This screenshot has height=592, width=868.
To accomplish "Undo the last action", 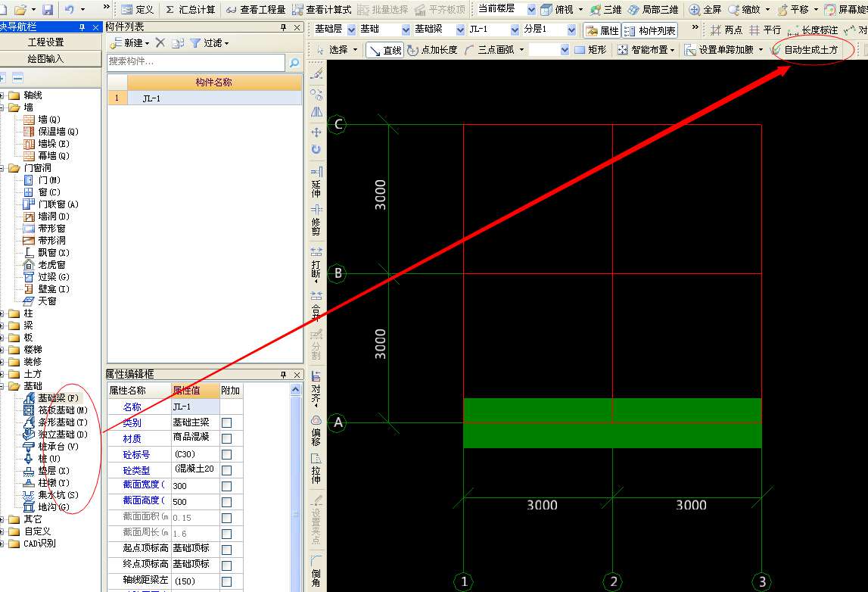I will click(69, 9).
